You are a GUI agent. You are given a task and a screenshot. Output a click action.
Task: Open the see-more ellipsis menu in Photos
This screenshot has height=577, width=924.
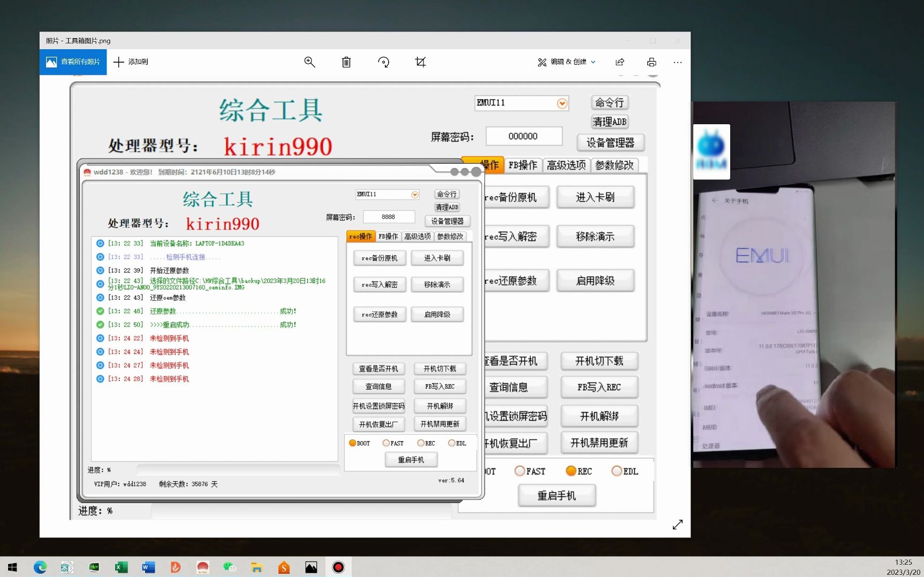tap(677, 62)
